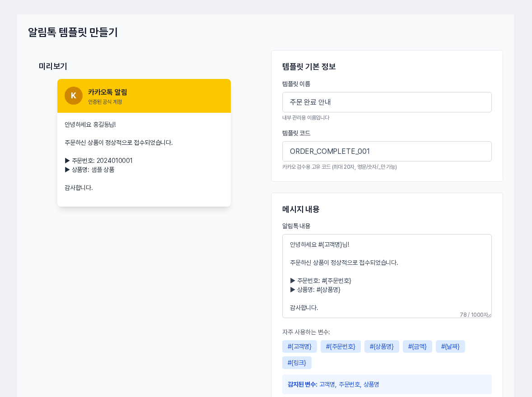
Task: Click the 자주 사용하는 변수 label
Action: coord(306,332)
